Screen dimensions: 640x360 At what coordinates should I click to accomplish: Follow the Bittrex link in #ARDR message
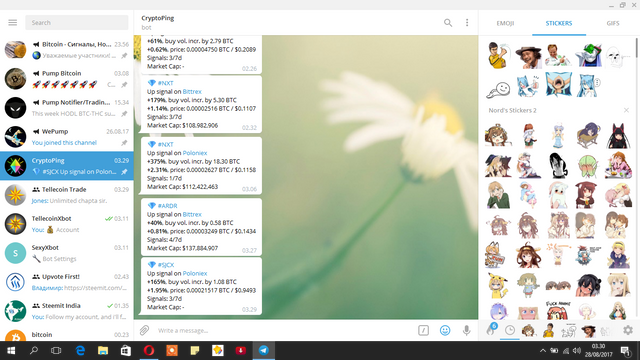[x=192, y=214]
